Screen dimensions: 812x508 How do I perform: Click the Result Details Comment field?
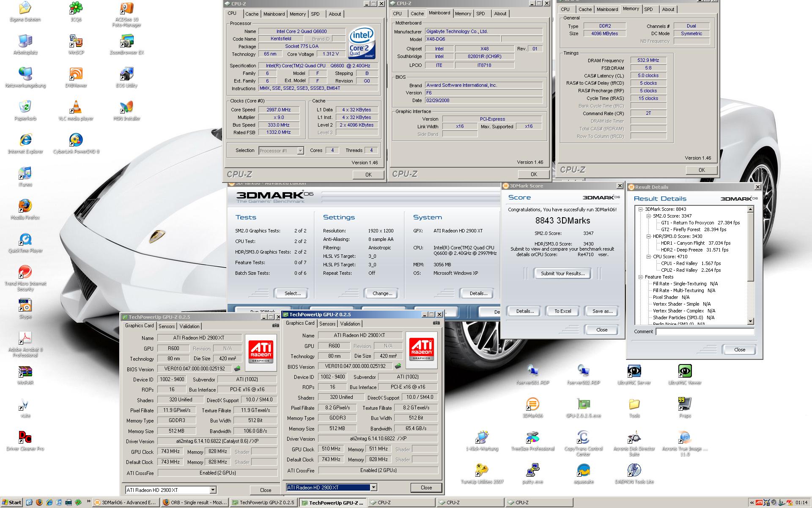point(705,331)
